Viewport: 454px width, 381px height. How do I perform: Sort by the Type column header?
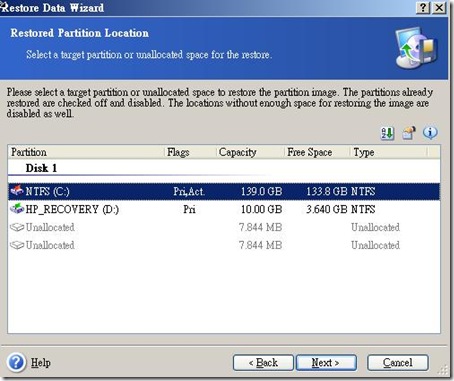pyautogui.click(x=388, y=152)
